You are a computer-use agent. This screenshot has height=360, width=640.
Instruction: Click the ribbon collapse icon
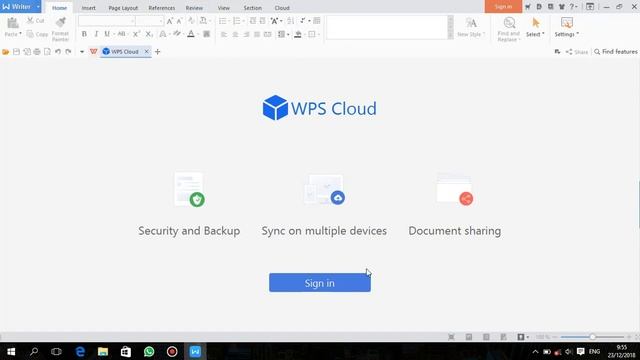coord(590,7)
